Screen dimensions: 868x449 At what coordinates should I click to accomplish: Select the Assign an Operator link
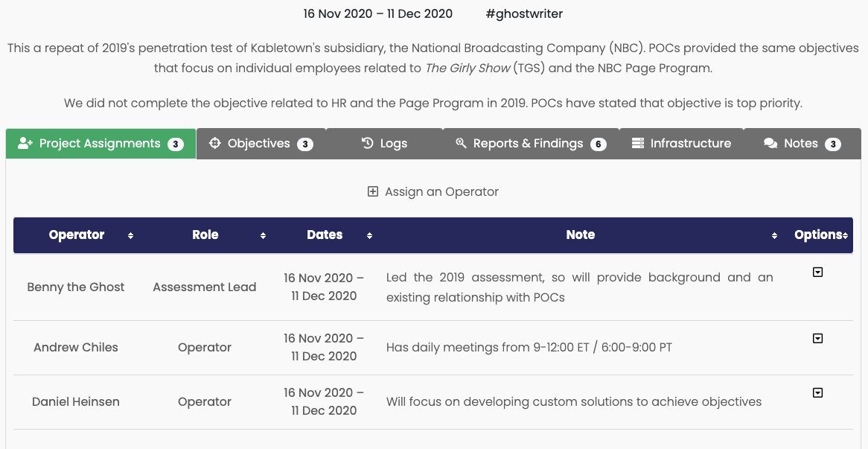441,192
